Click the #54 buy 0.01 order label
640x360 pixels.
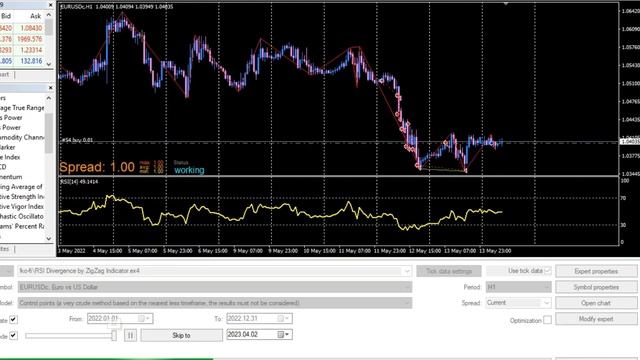click(77, 140)
